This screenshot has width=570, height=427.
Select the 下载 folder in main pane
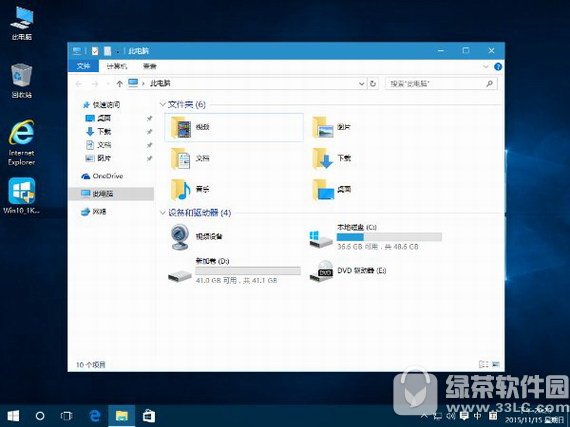[332, 158]
